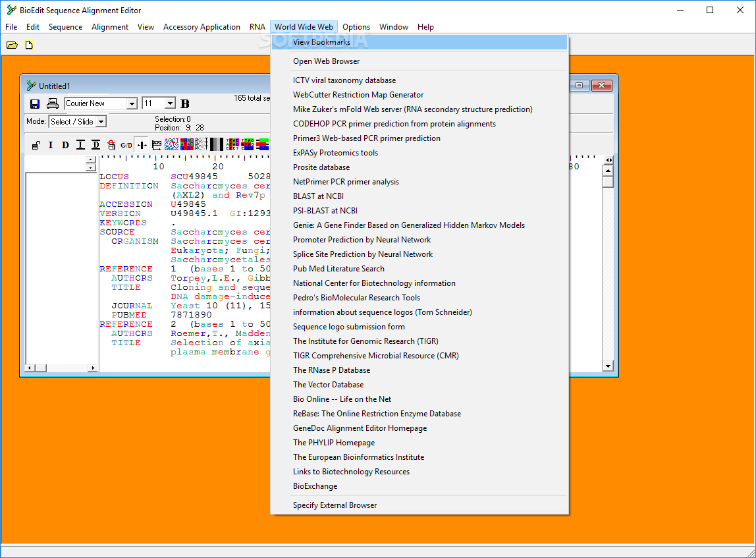Open Mike Zuker's mFold Web server
Screen dimensions: 756x558
click(419, 109)
